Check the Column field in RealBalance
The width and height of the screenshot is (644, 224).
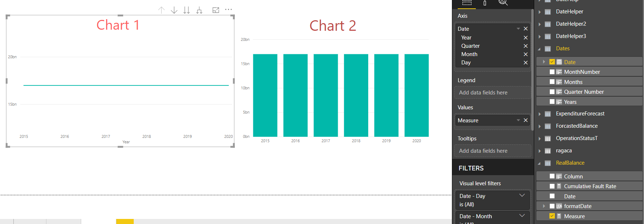[552, 176]
